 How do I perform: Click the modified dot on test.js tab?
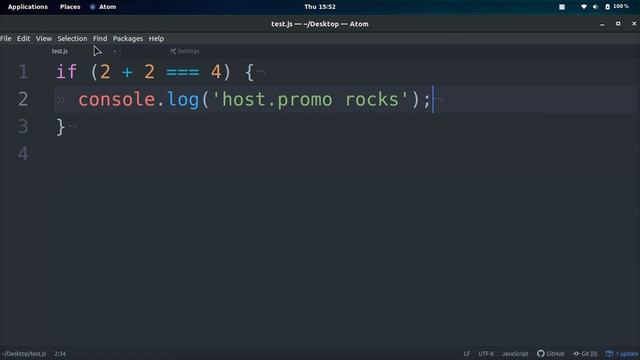115,51
